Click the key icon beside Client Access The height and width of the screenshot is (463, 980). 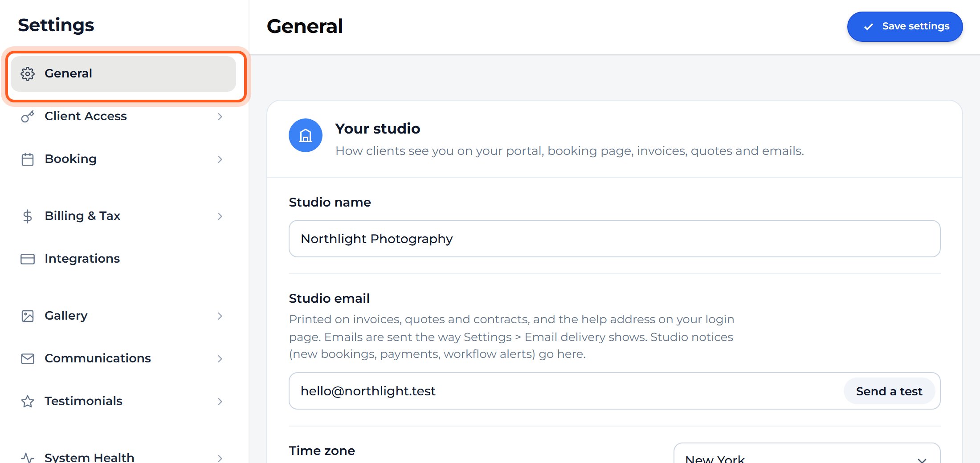[x=28, y=117]
